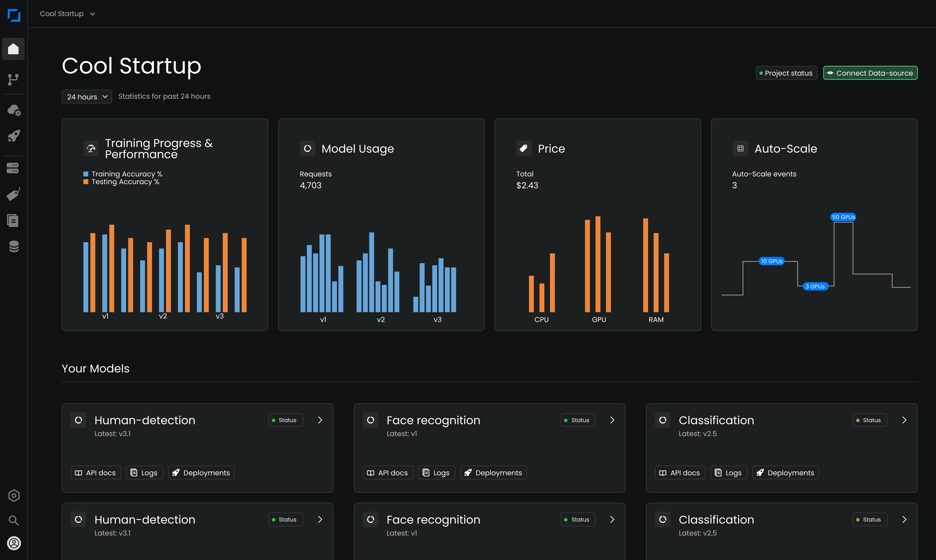Click the 10 GPUs chart marker

(771, 261)
